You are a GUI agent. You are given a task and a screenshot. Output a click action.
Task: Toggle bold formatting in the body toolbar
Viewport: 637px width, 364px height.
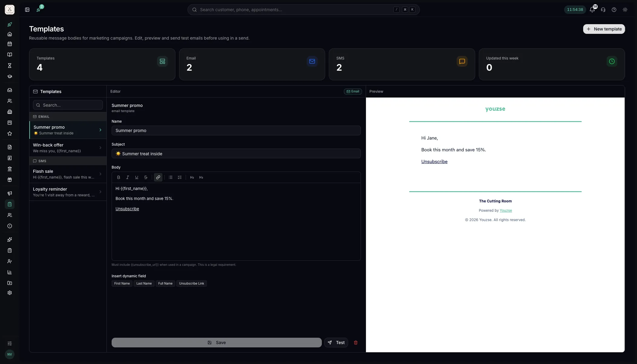pos(119,177)
